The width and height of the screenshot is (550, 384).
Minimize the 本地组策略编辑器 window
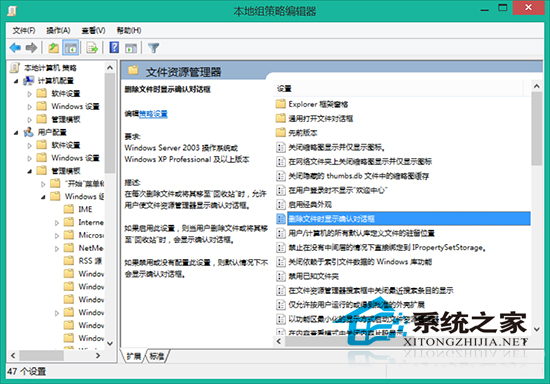[x=485, y=9]
